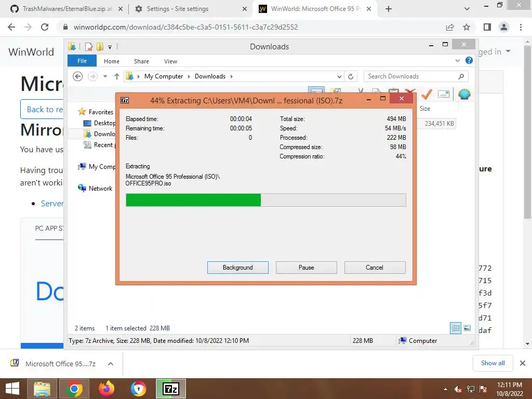Switch to Settings - Site settings tab

(x=190, y=9)
